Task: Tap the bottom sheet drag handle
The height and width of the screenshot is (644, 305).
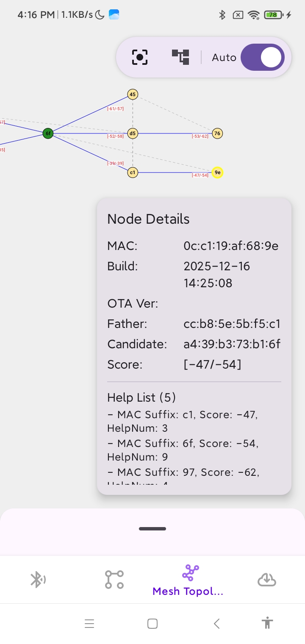Action: click(152, 529)
